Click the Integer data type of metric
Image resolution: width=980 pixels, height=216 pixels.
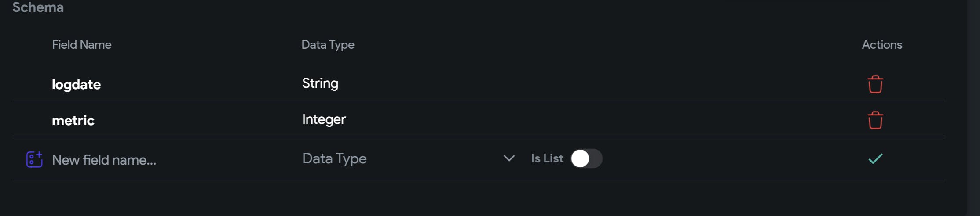(x=324, y=119)
